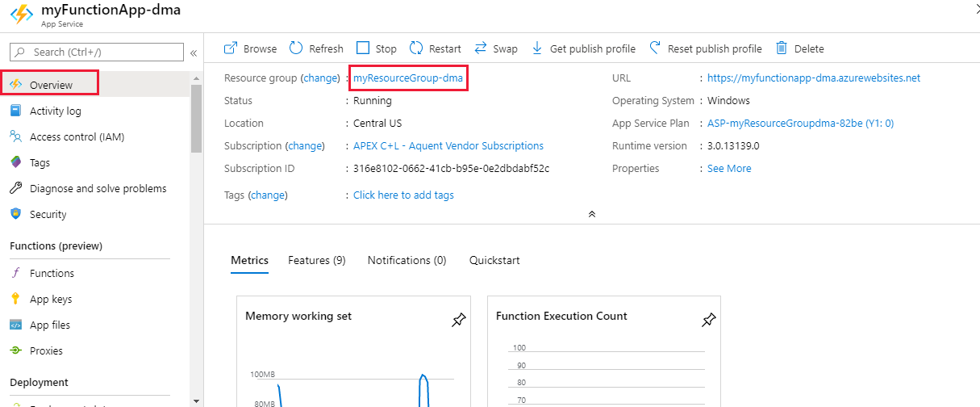Image resolution: width=980 pixels, height=407 pixels.
Task: Pin the Function Execution Count chart
Action: coord(708,321)
